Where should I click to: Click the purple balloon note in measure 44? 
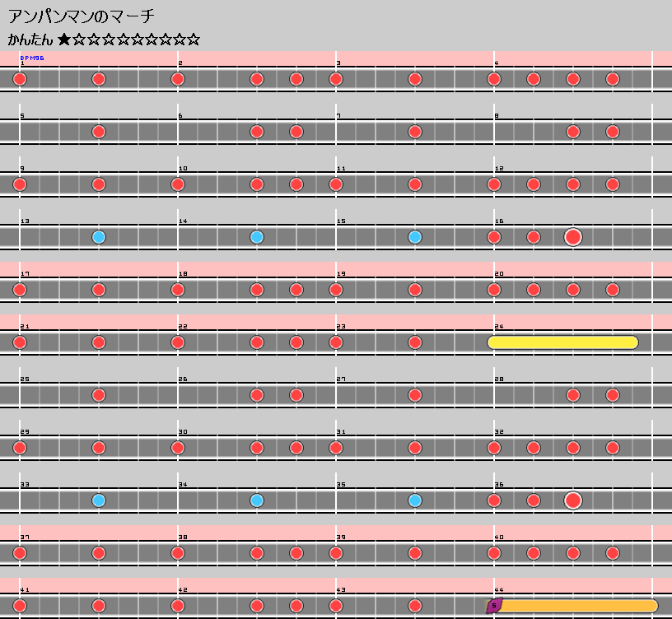coord(494,606)
